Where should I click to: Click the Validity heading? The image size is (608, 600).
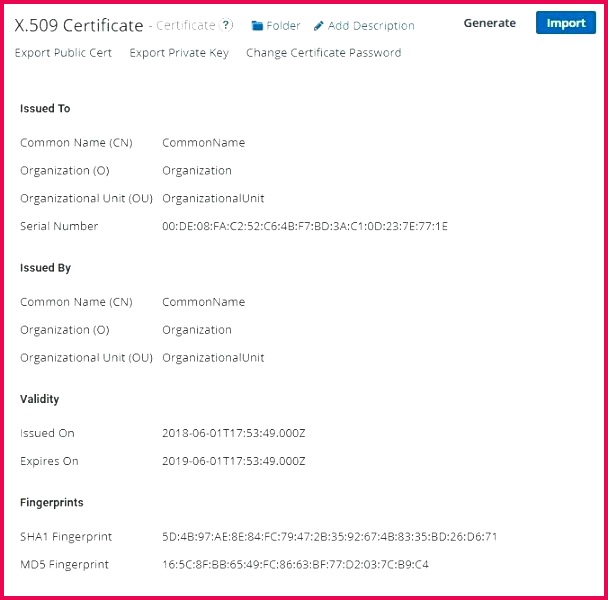[x=40, y=399]
